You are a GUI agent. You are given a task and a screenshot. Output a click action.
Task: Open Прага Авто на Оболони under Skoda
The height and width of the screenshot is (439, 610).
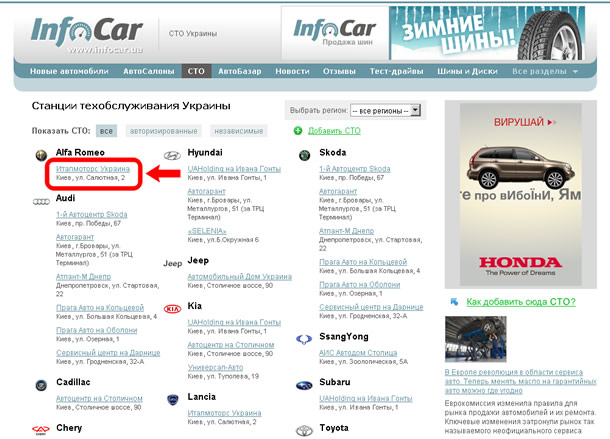[359, 285]
